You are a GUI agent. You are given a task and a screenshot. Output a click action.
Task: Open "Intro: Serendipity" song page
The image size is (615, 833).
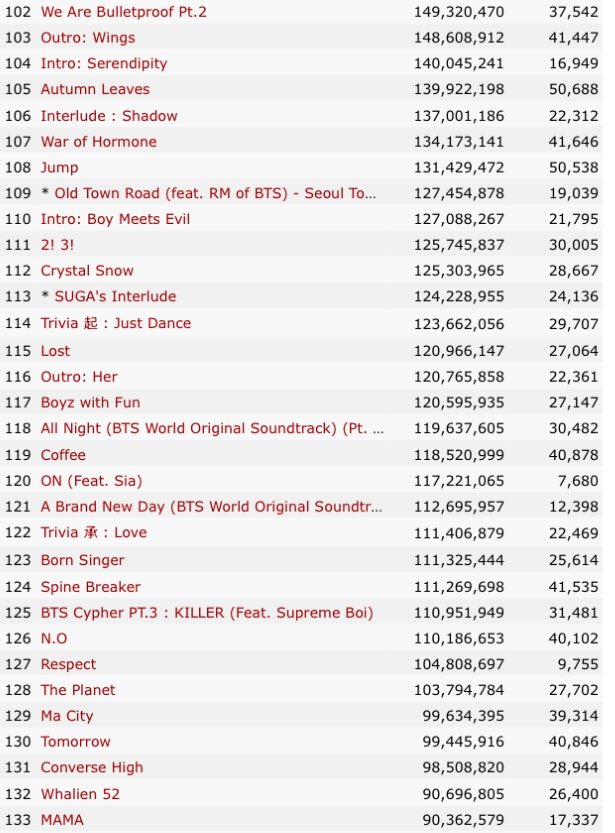[x=104, y=63]
